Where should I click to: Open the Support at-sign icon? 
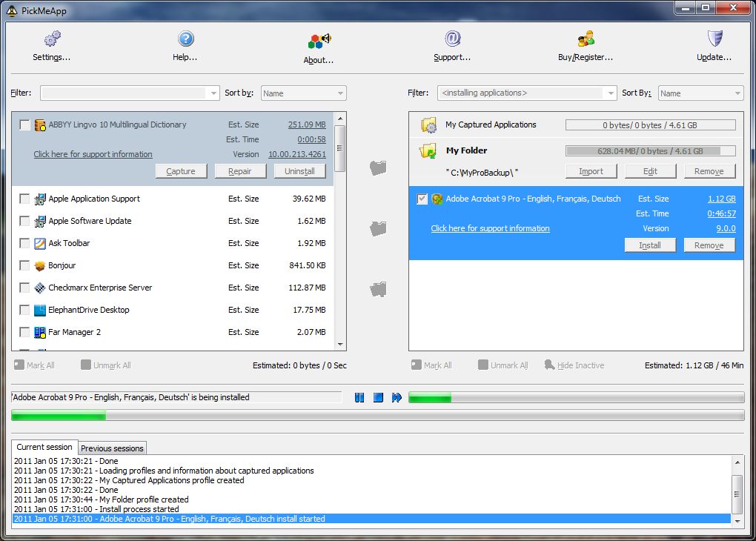coord(452,39)
